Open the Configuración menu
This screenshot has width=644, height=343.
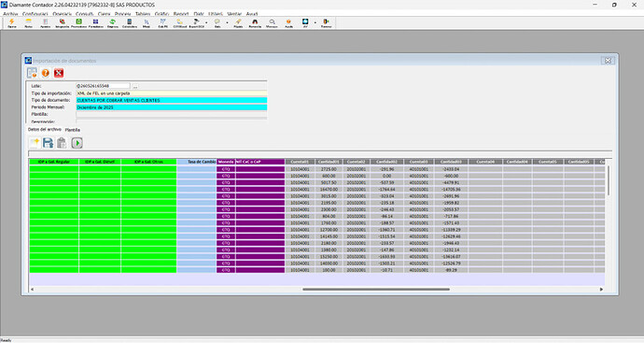(x=35, y=14)
